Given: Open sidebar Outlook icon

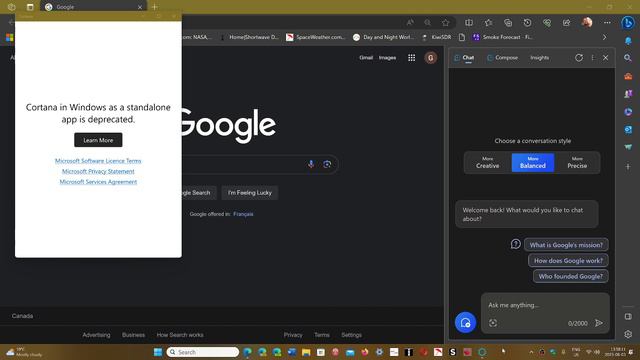Looking at the screenshot, I should click(628, 129).
